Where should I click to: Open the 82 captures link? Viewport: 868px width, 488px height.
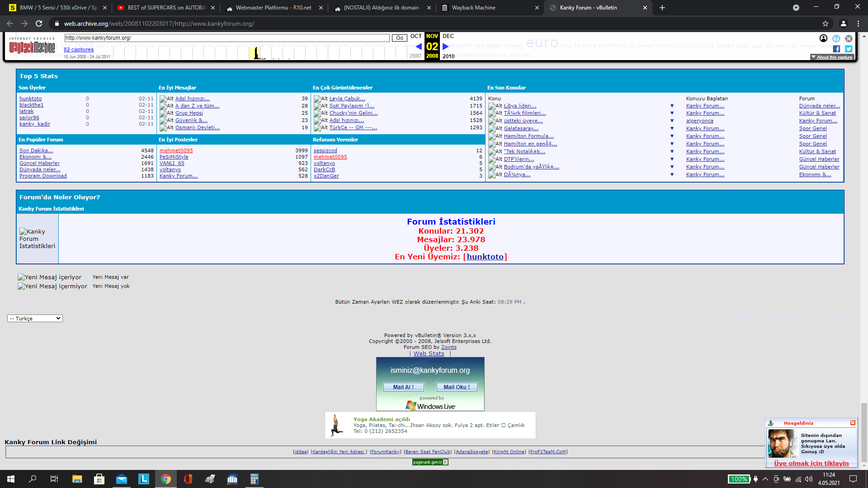click(79, 50)
